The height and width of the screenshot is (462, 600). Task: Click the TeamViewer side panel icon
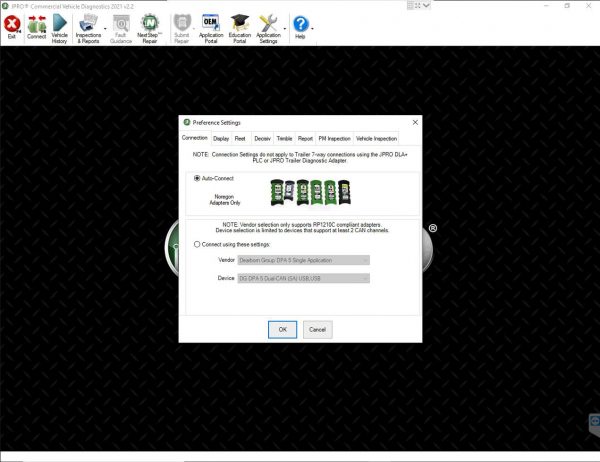595,421
